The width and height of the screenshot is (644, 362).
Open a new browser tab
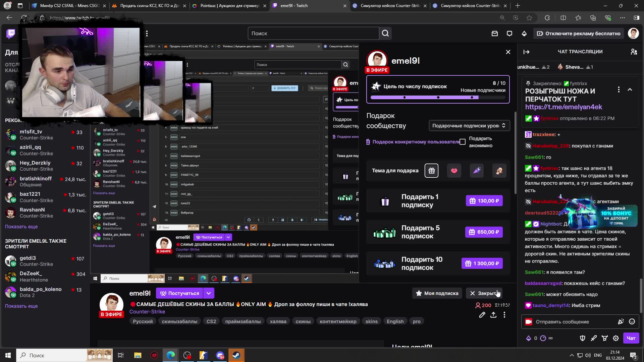click(518, 6)
